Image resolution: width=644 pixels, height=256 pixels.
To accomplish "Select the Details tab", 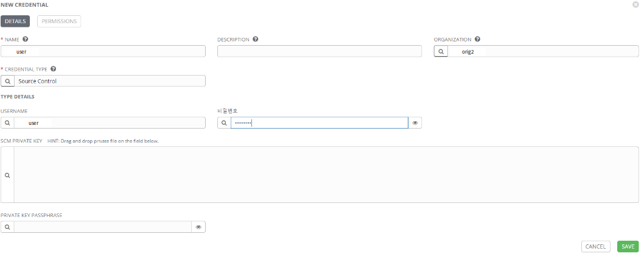I will click(x=15, y=21).
